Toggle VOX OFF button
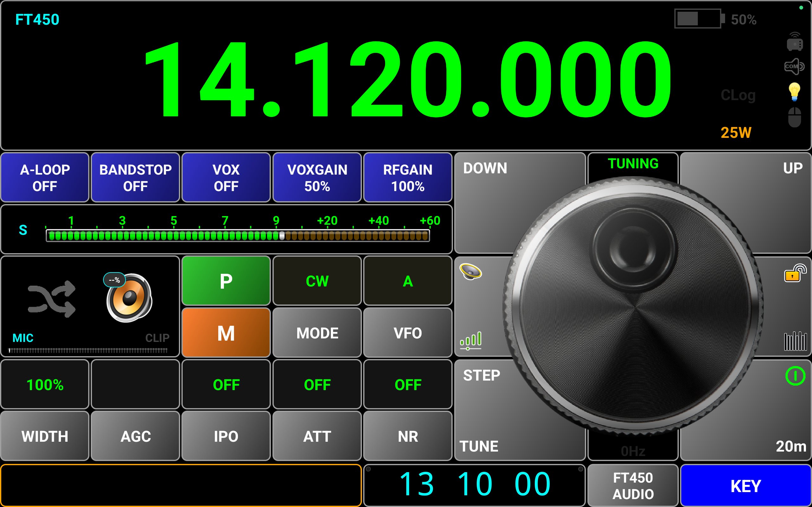 (226, 178)
